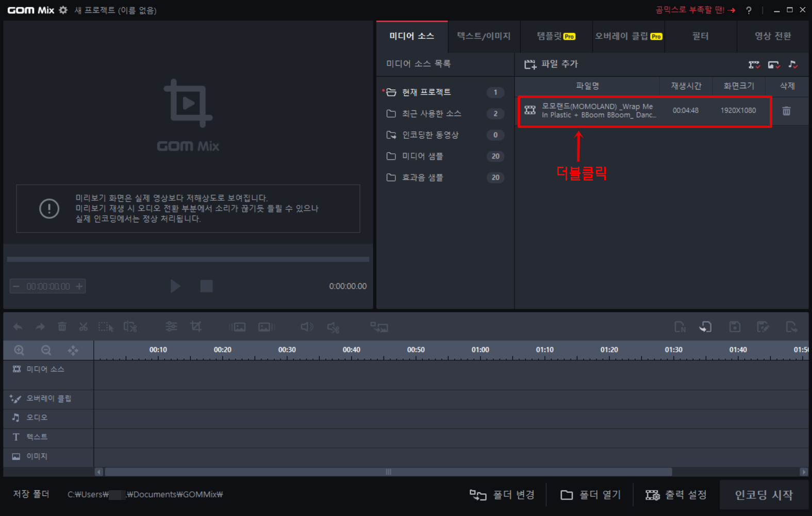The image size is (812, 516).
Task: Delete the MOMOLAND file with its trash icon
Action: pos(786,111)
